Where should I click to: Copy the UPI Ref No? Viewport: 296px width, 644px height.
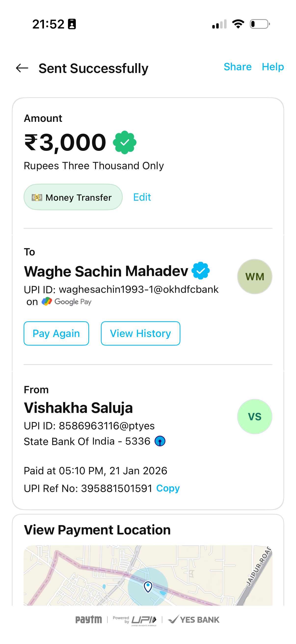[168, 488]
